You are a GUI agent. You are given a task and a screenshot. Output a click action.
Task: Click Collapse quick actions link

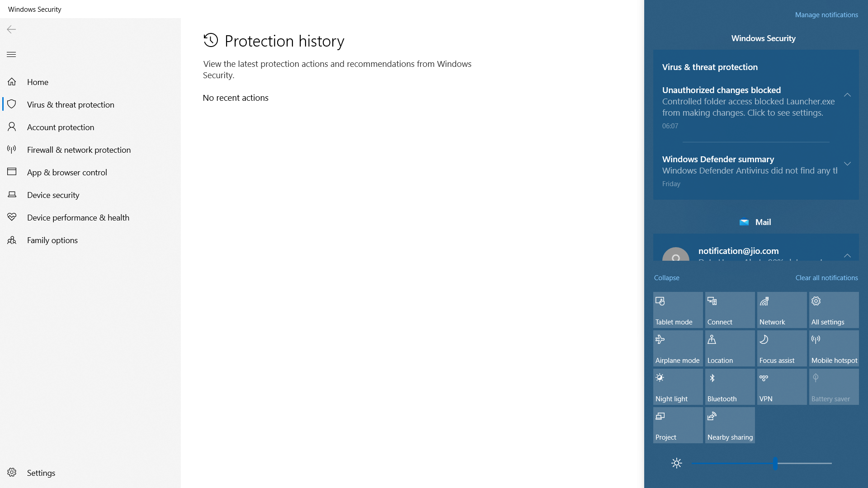[x=666, y=278]
